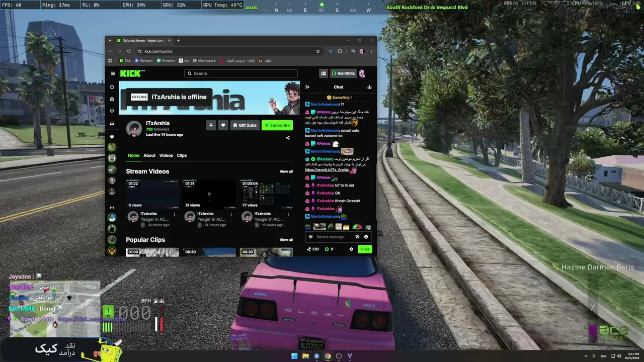The image size is (644, 362).
Task: Open Chrome site information icon in address bar
Action: tap(139, 51)
